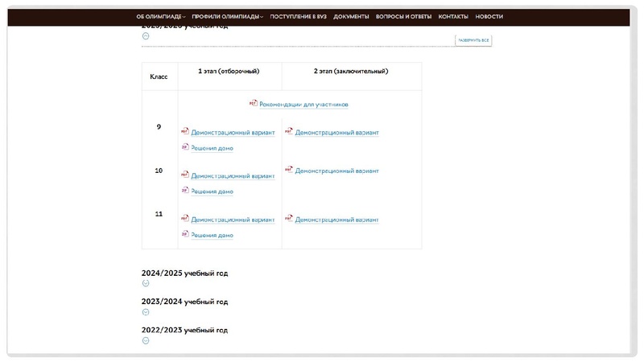Click PDF icon beside Рекомендации для участников
The image size is (644, 362).
coord(253,103)
